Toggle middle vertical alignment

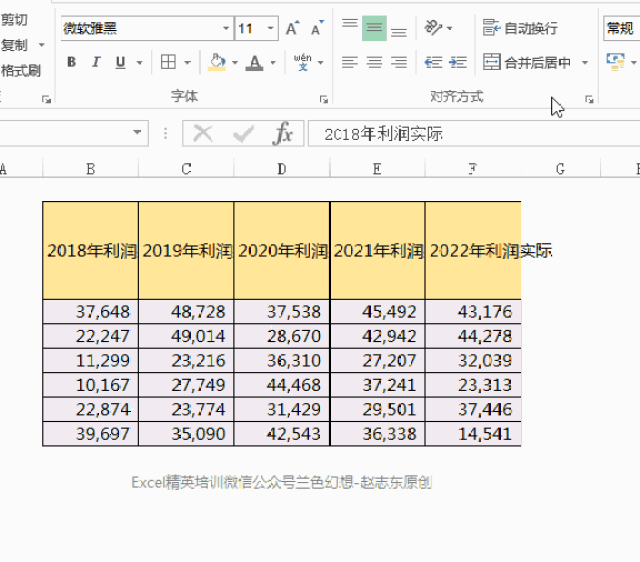tap(374, 28)
